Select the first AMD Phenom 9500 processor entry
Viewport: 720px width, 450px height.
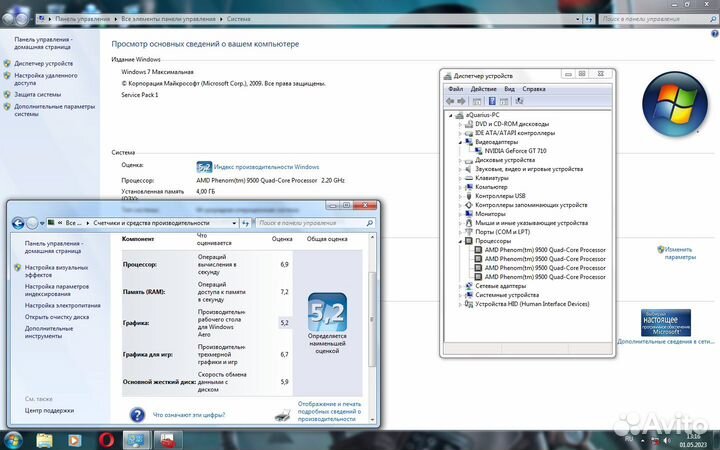[545, 250]
